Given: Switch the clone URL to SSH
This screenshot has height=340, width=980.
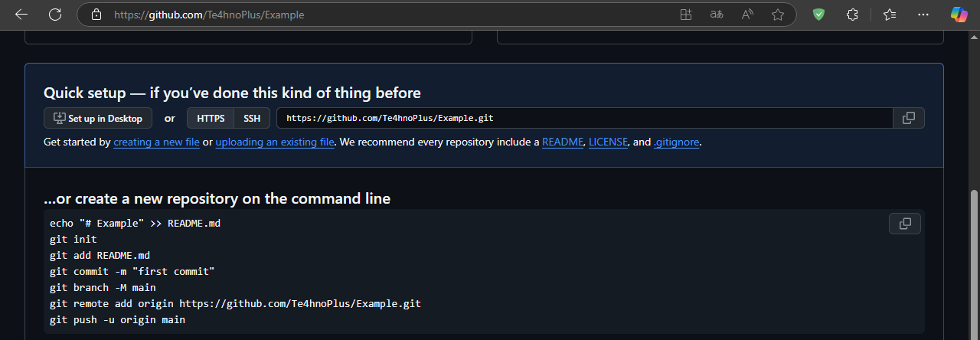Looking at the screenshot, I should pyautogui.click(x=252, y=118).
